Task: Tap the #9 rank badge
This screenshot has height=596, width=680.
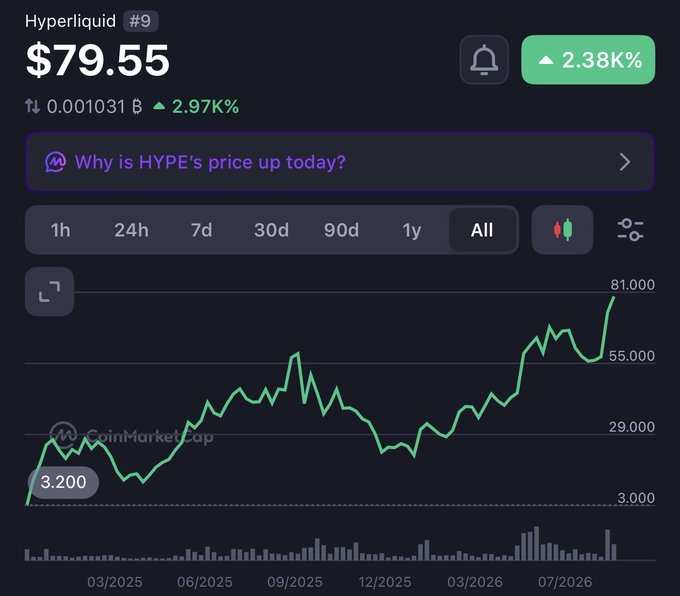Action: [141, 21]
